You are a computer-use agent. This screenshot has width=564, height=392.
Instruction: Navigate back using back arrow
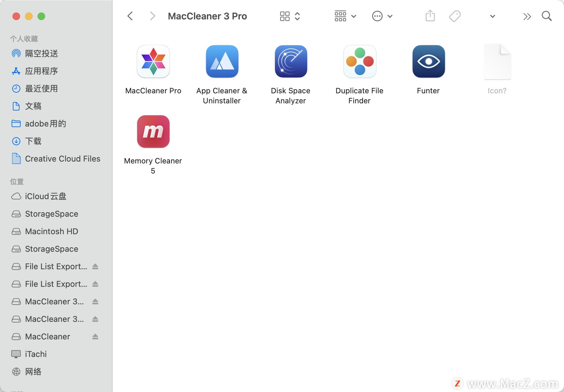click(130, 16)
